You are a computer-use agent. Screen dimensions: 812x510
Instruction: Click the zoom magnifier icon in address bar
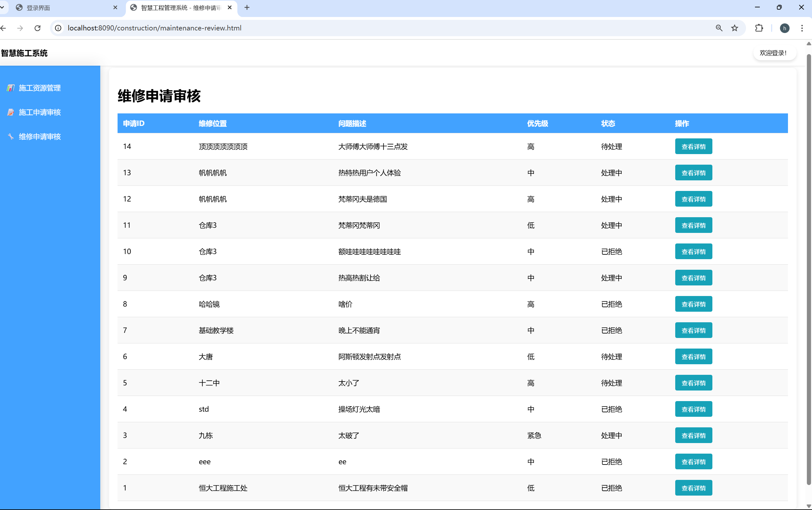point(719,28)
